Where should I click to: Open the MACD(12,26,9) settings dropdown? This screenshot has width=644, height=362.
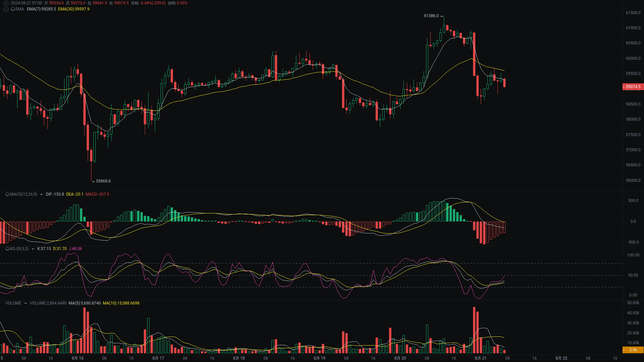click(41, 194)
